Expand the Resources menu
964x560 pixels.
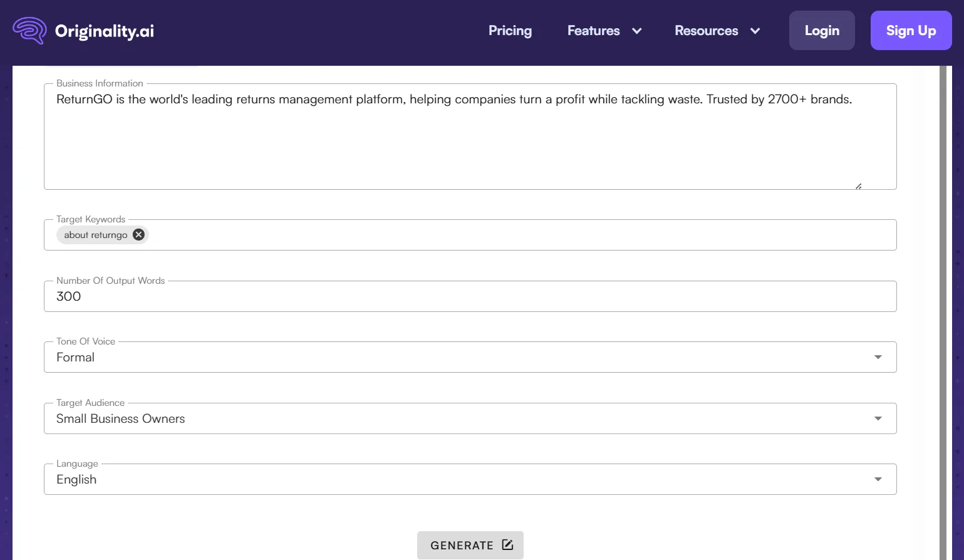[x=717, y=31]
